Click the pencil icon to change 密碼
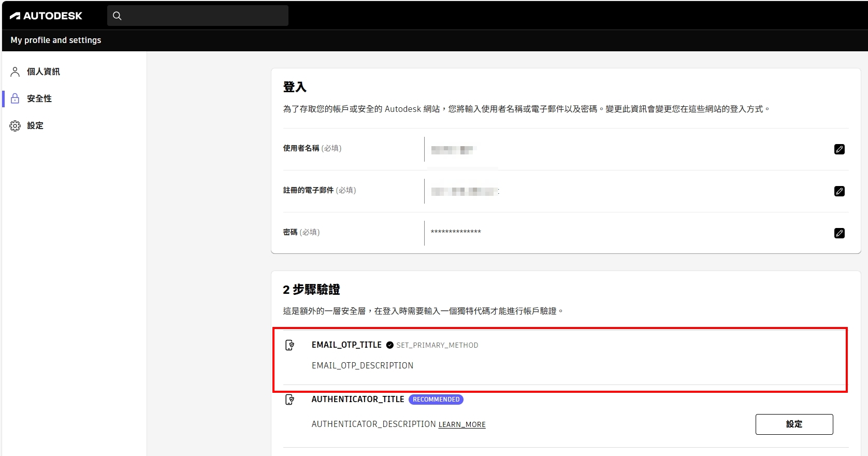Screen dimensions: 868x456 coord(839,233)
